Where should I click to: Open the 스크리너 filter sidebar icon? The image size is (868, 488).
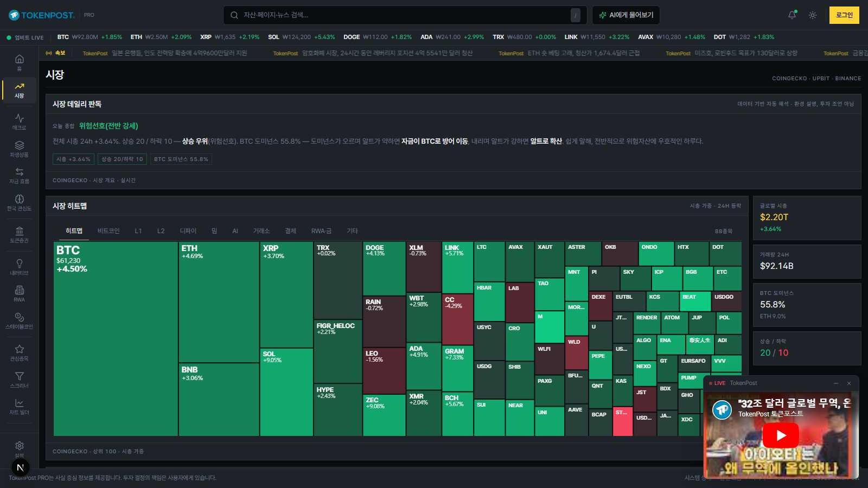(20, 380)
